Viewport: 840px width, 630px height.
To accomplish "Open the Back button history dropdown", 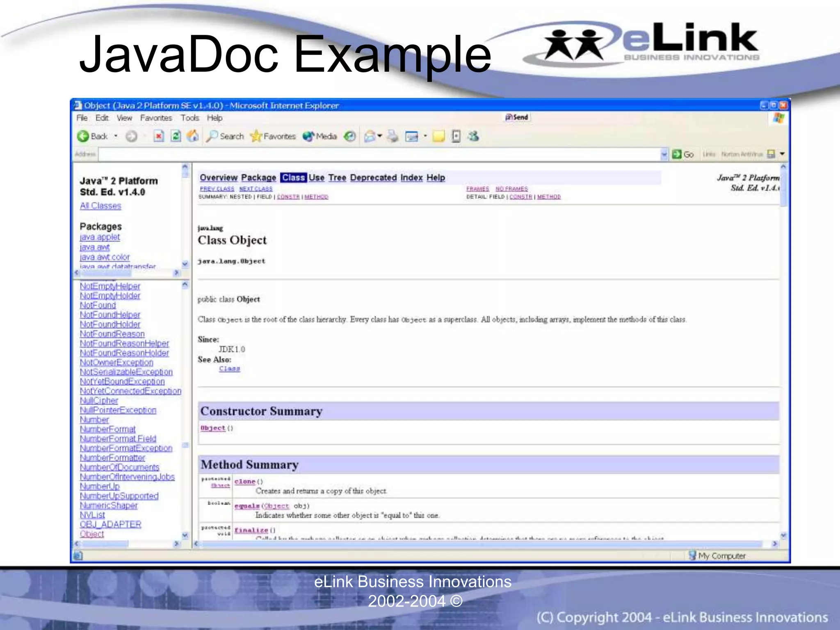I will click(116, 136).
